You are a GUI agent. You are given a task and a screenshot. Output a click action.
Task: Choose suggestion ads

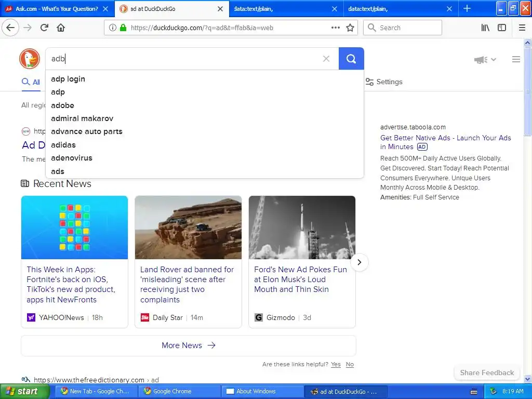[205, 171]
